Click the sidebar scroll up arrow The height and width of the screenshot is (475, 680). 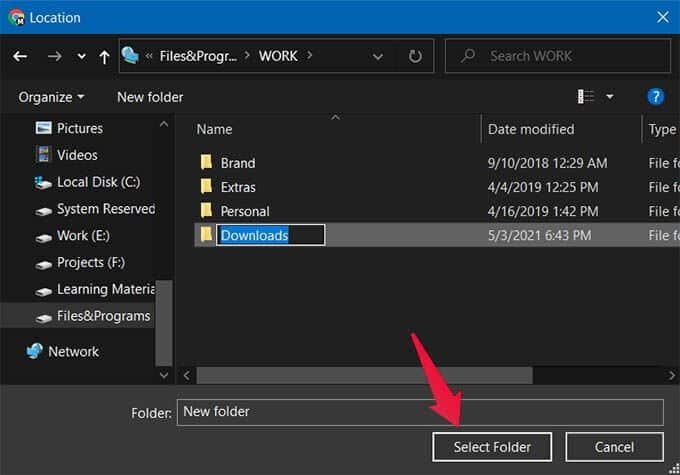pyautogui.click(x=164, y=124)
